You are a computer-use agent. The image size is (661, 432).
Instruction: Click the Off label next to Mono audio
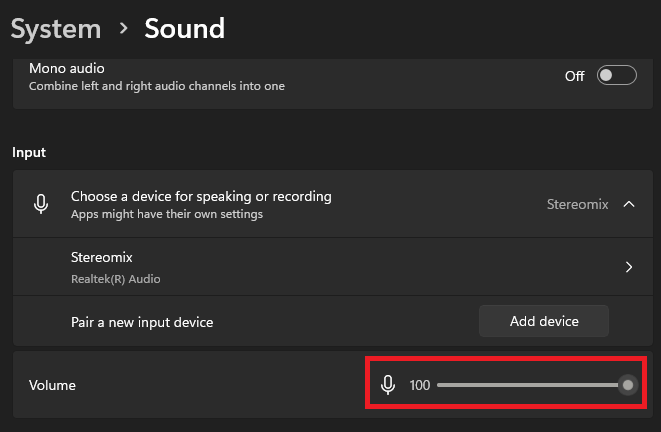[574, 76]
